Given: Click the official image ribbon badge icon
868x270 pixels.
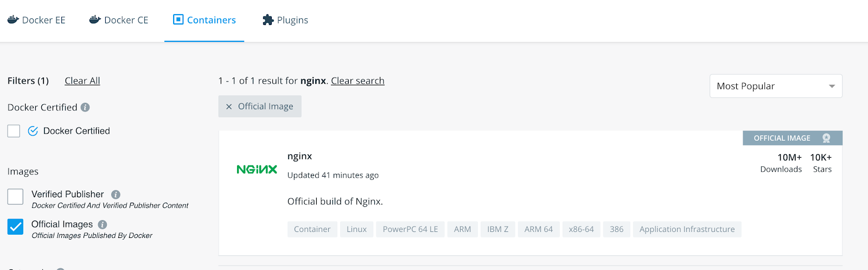Looking at the screenshot, I should 826,138.
